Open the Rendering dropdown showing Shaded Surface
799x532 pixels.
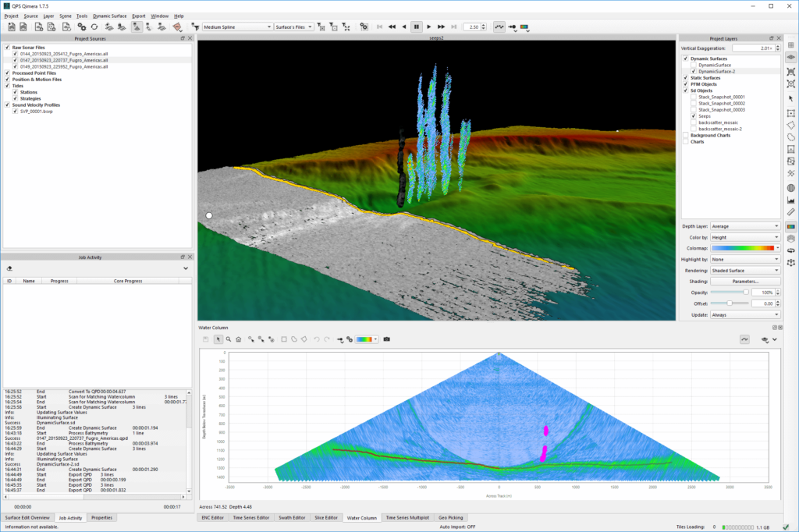tap(744, 270)
